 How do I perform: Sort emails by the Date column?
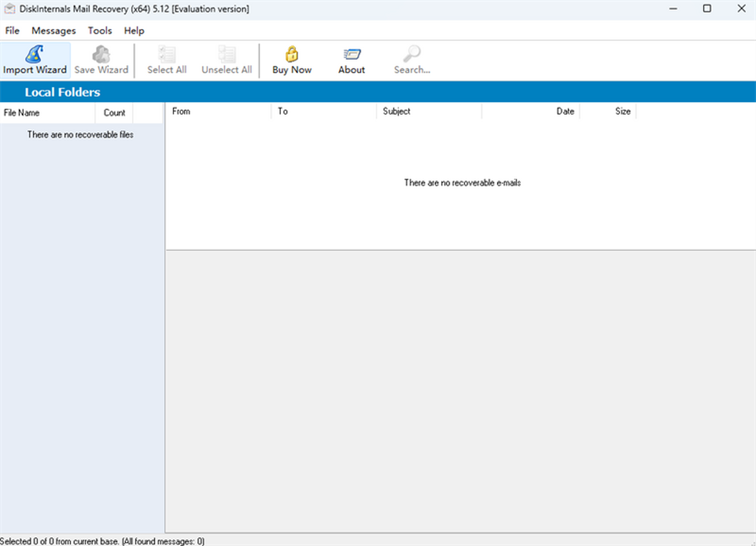pos(531,112)
